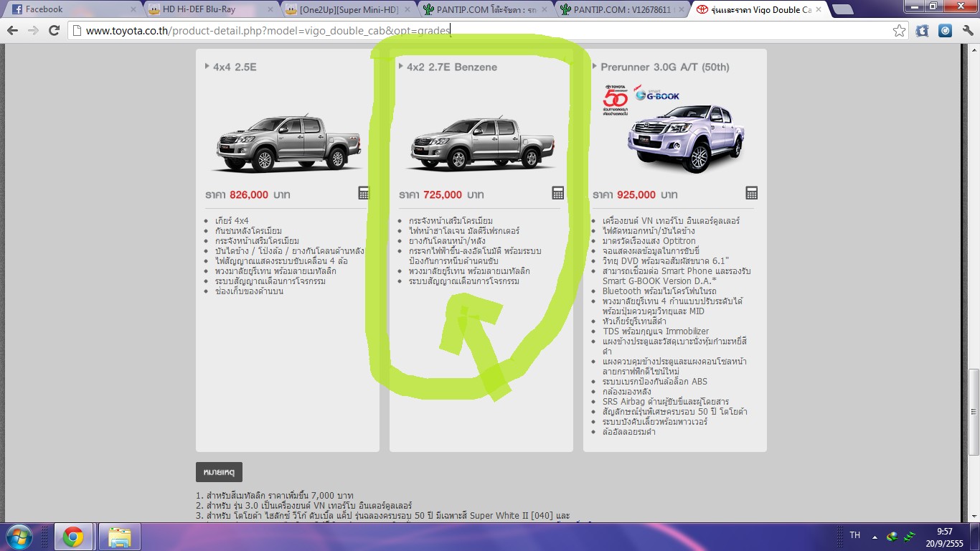Click the blue circular extension icon
The image size is (980, 551).
(945, 31)
